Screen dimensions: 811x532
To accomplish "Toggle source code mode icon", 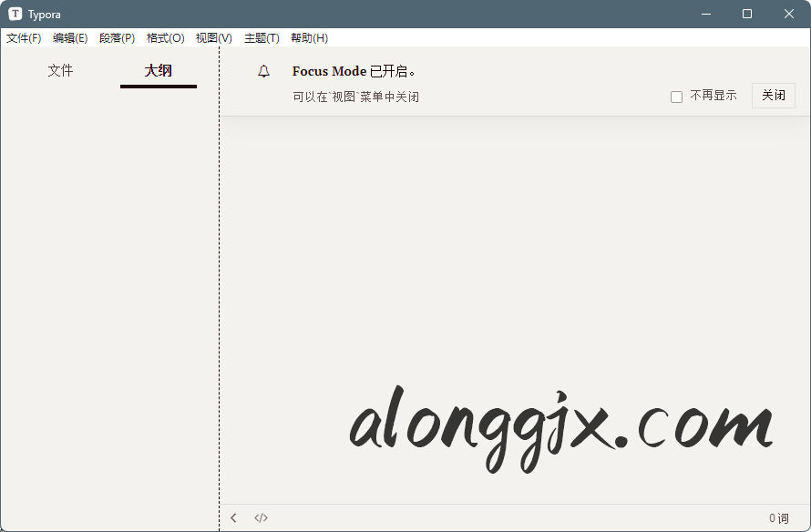I will tap(262, 518).
